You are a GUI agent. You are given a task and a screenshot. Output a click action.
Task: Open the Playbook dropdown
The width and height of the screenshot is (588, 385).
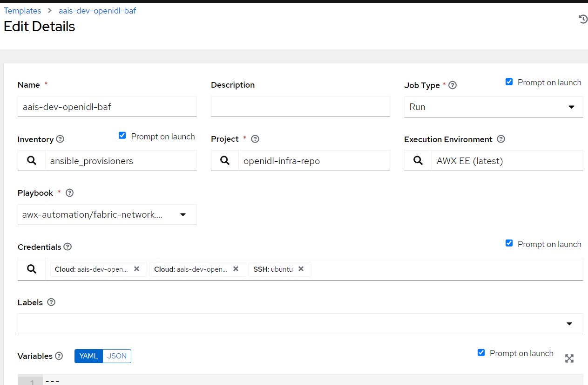tap(107, 214)
